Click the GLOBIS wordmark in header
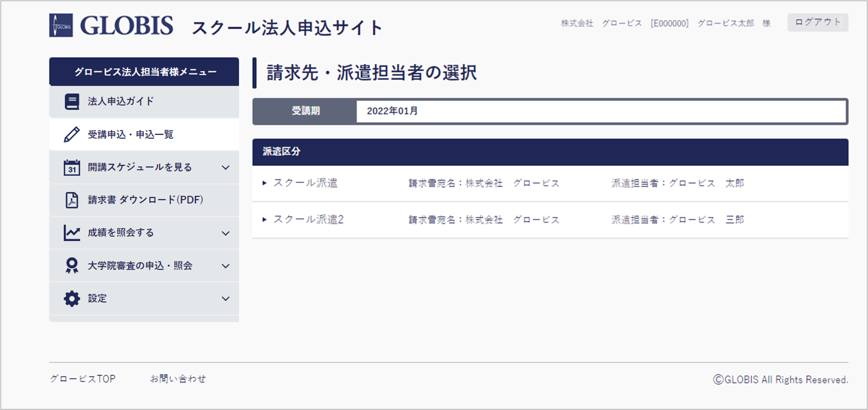This screenshot has height=410, width=868. 127,26
